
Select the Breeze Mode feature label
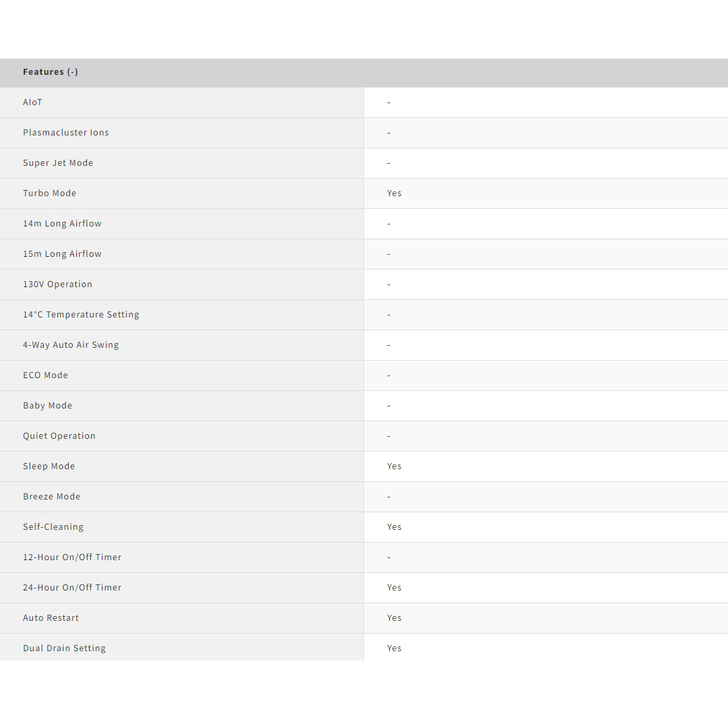pos(51,497)
